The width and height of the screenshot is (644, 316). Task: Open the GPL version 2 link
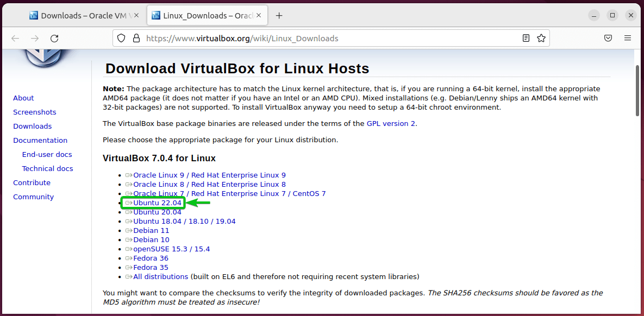point(391,124)
